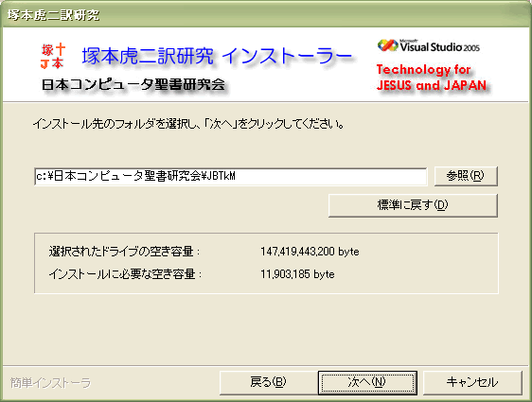Click the Visual Studio 2005 logo
The image size is (532, 402).
(x=429, y=46)
